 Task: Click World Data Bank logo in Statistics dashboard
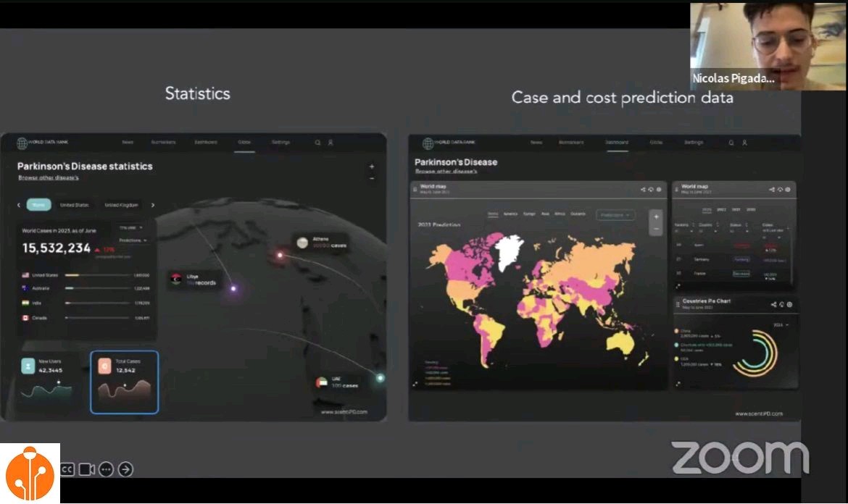(42, 143)
